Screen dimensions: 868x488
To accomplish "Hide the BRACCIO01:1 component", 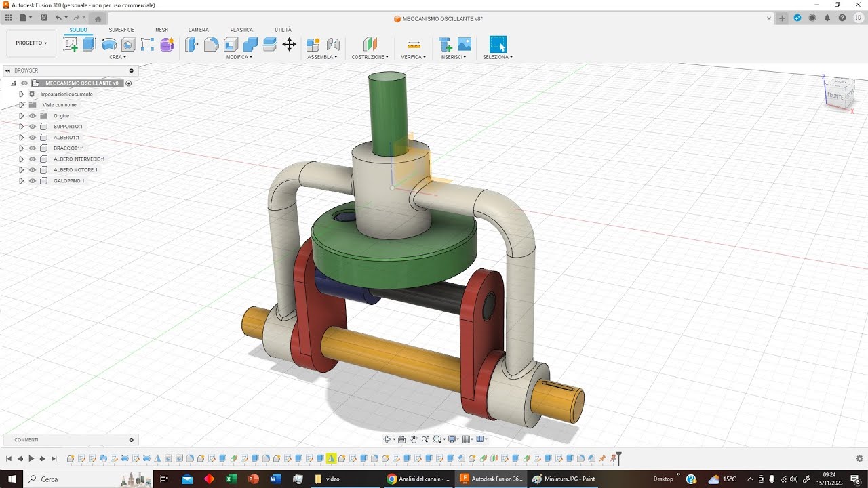I will [x=33, y=148].
